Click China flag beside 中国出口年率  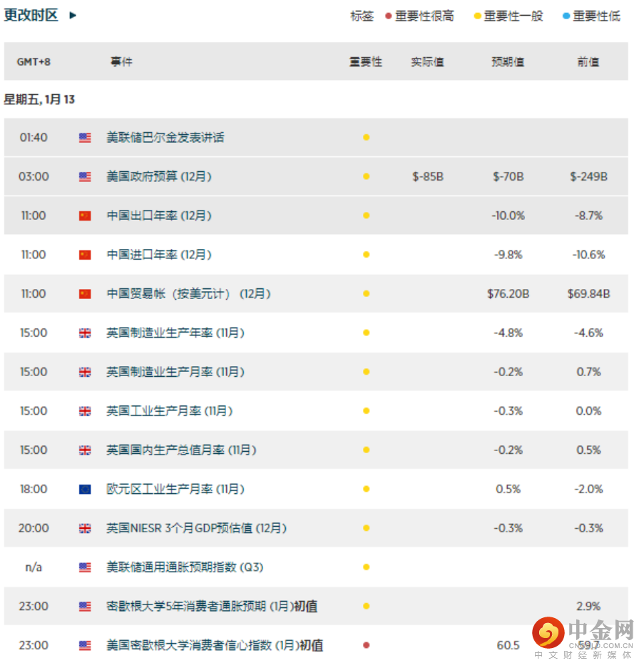coord(85,216)
